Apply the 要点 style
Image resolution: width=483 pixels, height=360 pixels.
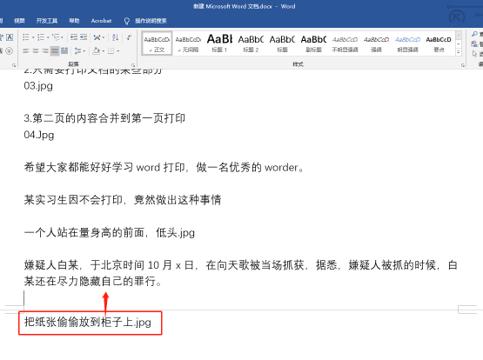tap(439, 43)
